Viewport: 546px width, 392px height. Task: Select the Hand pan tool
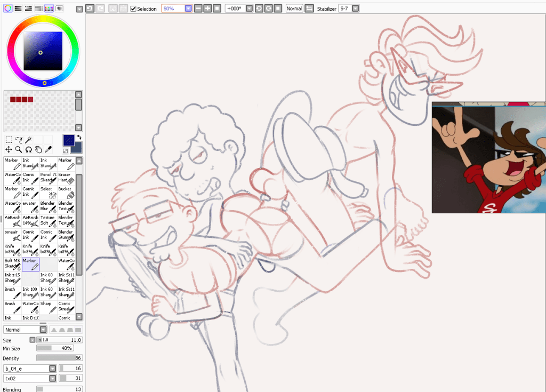click(x=38, y=150)
